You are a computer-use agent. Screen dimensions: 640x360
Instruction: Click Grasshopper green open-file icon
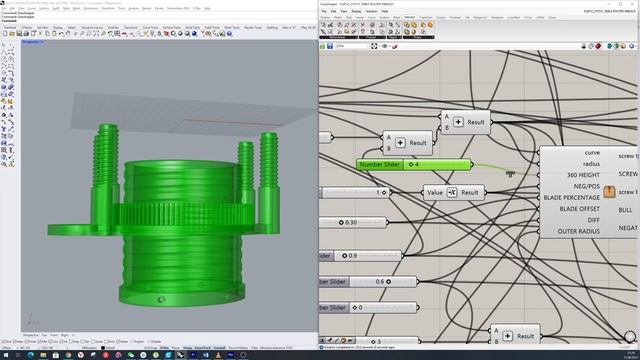coord(322,46)
